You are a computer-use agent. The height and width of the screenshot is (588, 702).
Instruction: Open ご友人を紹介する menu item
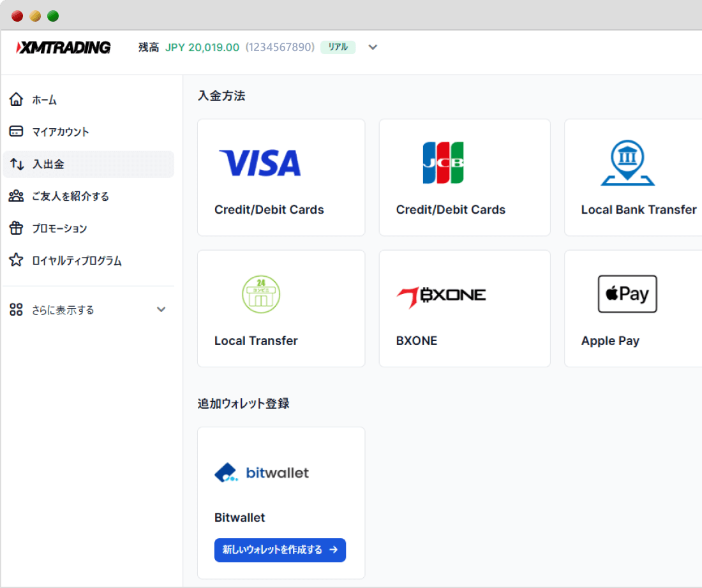89,196
